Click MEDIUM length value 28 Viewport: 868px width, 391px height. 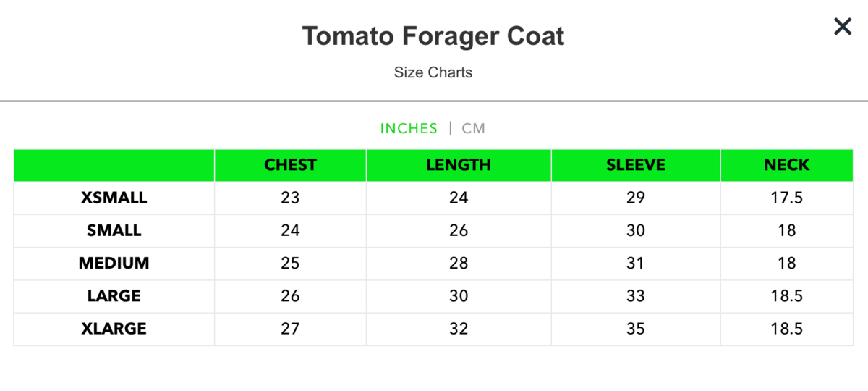click(x=459, y=264)
